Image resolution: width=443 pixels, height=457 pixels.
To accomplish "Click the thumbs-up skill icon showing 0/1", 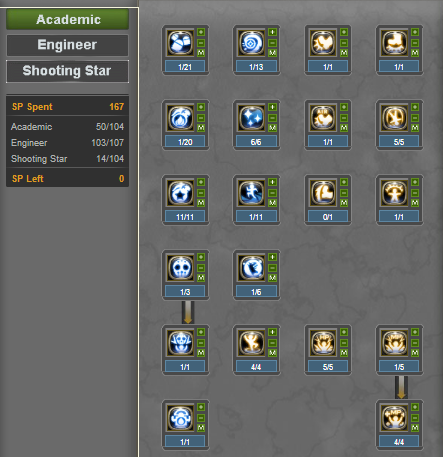I will click(x=323, y=192).
